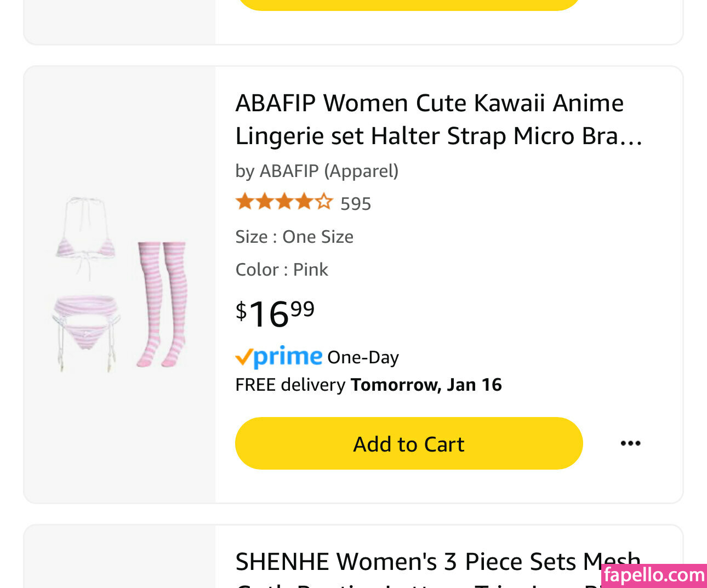Select the Color: Pink text
This screenshot has height=588, width=707.
282,270
